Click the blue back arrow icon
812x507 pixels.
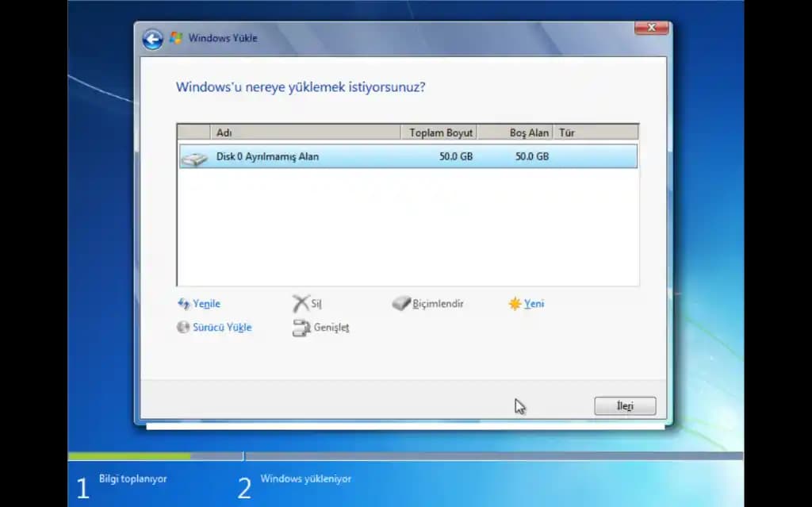coord(151,38)
